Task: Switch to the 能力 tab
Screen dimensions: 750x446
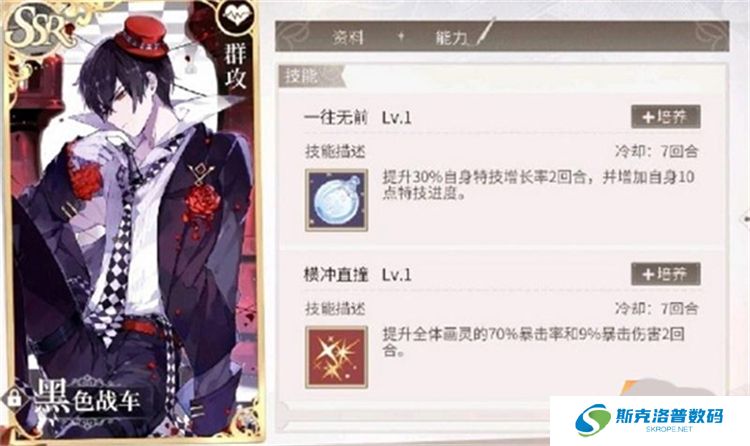Action: click(451, 37)
